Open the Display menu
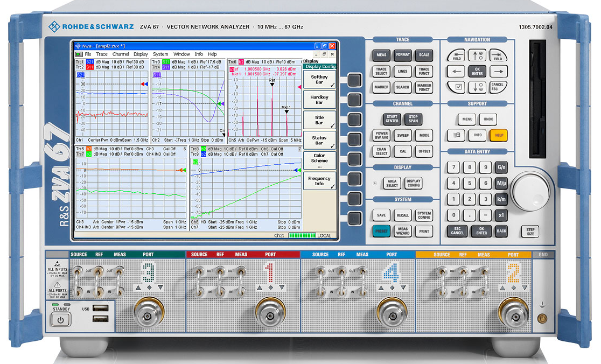 tap(141, 54)
